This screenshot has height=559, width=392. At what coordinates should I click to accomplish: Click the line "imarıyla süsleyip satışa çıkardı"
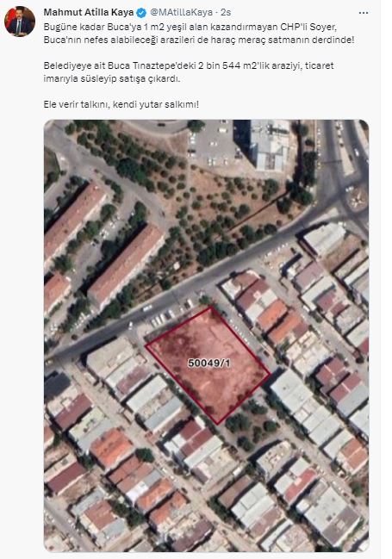click(112, 78)
